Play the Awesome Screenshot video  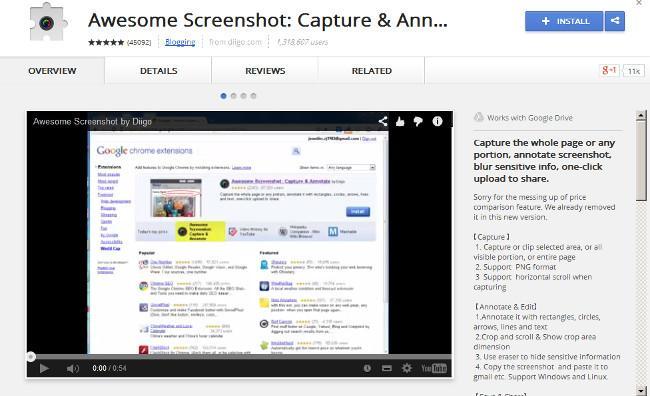pos(44,368)
